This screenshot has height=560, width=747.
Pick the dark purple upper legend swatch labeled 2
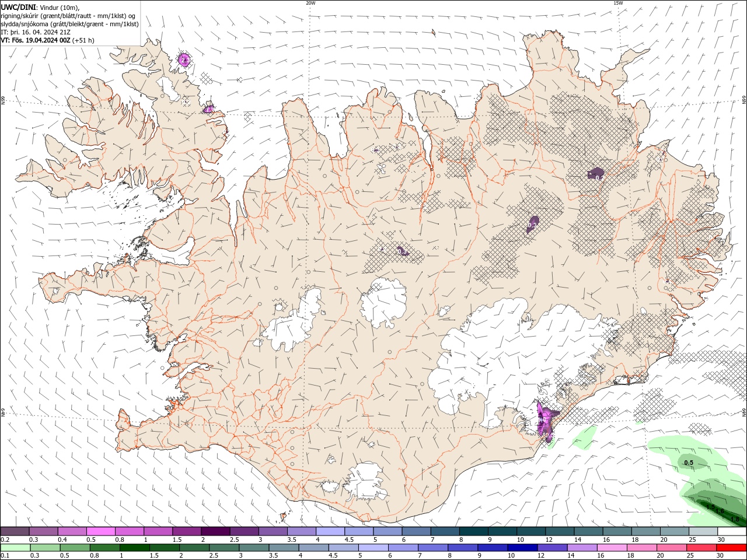(x=215, y=531)
